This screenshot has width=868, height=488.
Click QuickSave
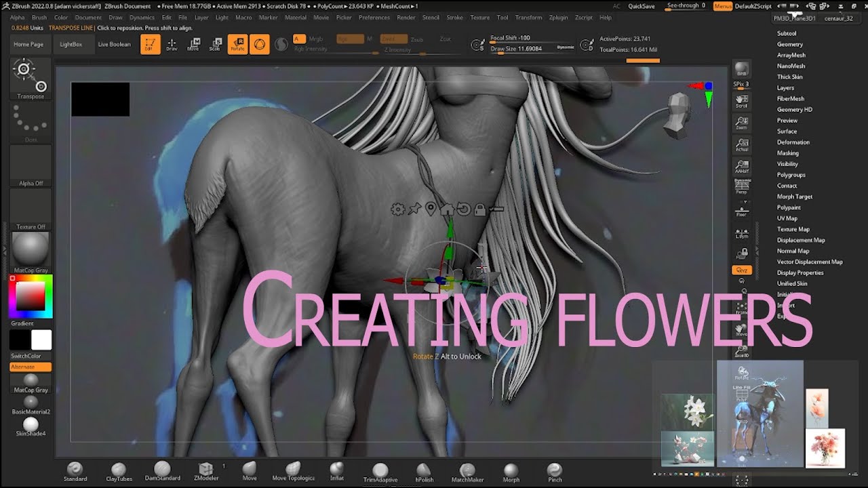pos(642,6)
